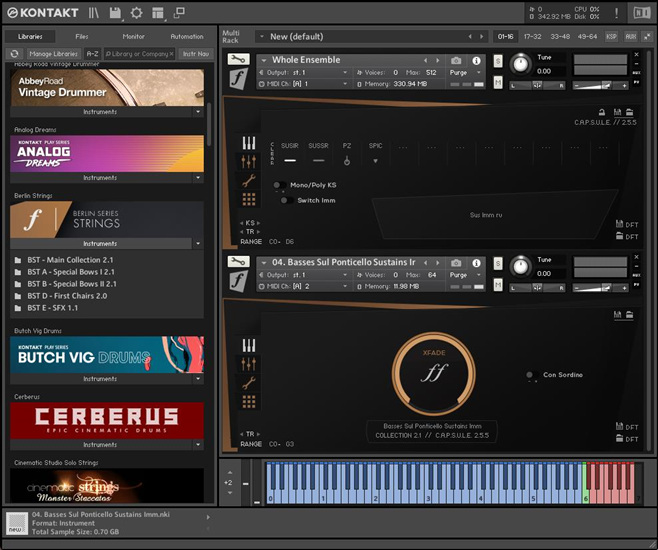This screenshot has width=658, height=550.
Task: Expand the Berlin Strings Instruments dropdown
Action: point(198,243)
